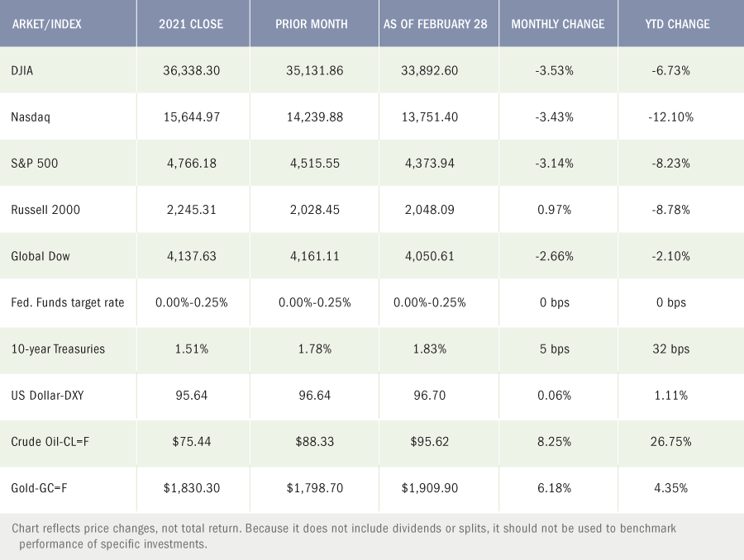Screen dimensions: 744x560
Task: Click Nasdaq monthly change "-3.43%"
Action: pos(554,117)
